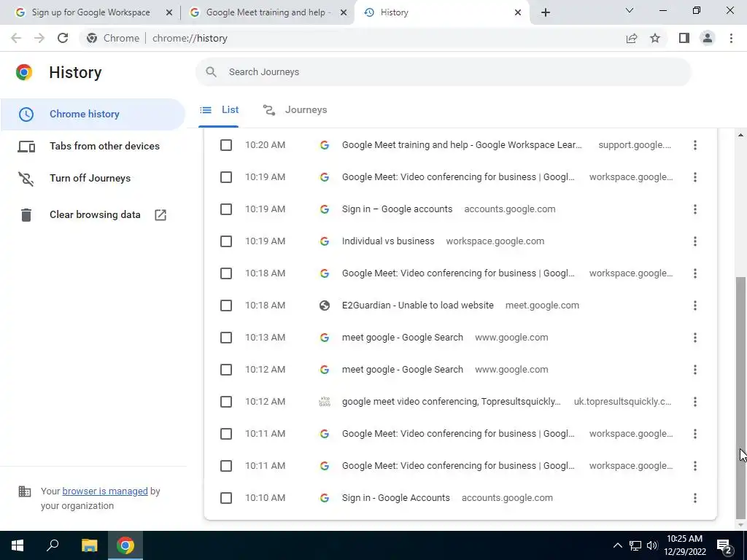747x560 pixels.
Task: Tick the 10:10 AM Sign in - Google Accounts checkbox
Action: tap(226, 498)
